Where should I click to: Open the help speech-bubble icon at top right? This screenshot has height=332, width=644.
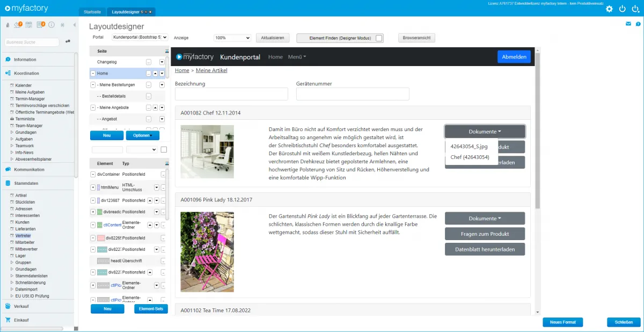pyautogui.click(x=637, y=24)
